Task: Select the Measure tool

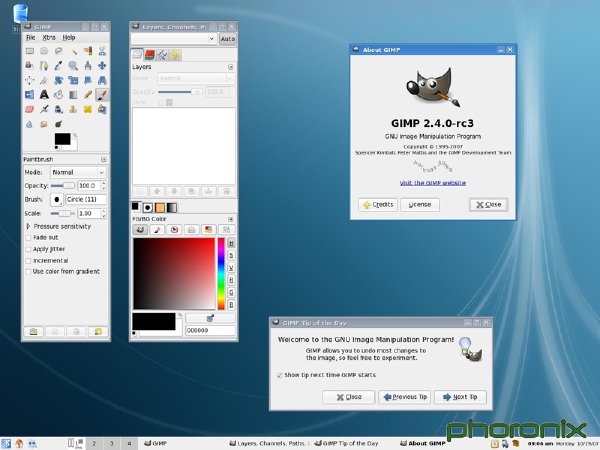Action: click(x=88, y=65)
